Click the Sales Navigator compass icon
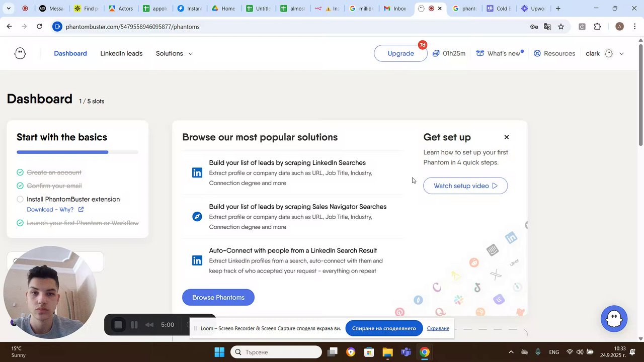The height and width of the screenshot is (362, 644). tap(197, 217)
